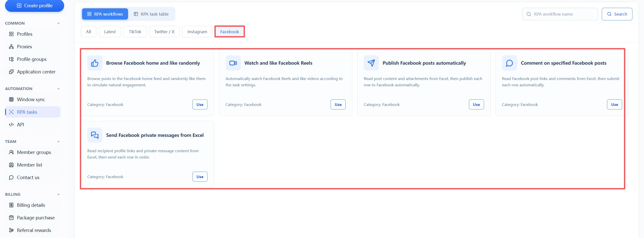Collapse the AUTOMATION sidebar section
Screen dimensions: 644x238
coord(58,89)
